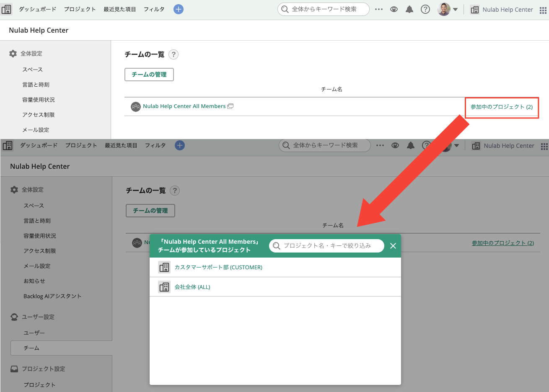Select Backlog AIアシスタント in the lower sidebar
This screenshot has height=392, width=549.
pyautogui.click(x=52, y=296)
